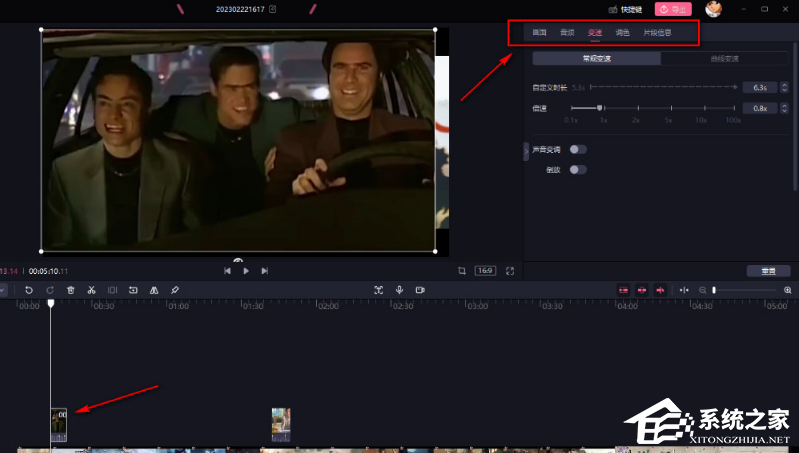Toggle the third pink preview-axis icon
Viewport: 799px width, 453px height.
point(660,290)
